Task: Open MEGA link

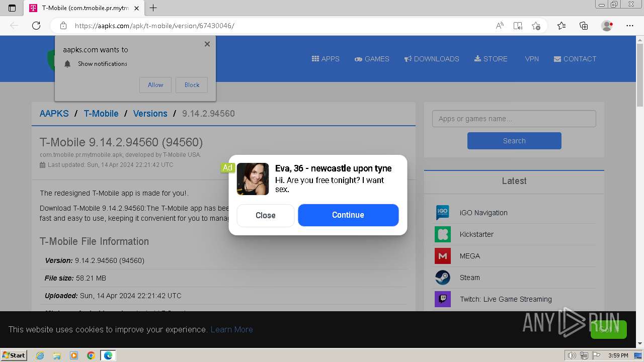Action: tap(470, 256)
